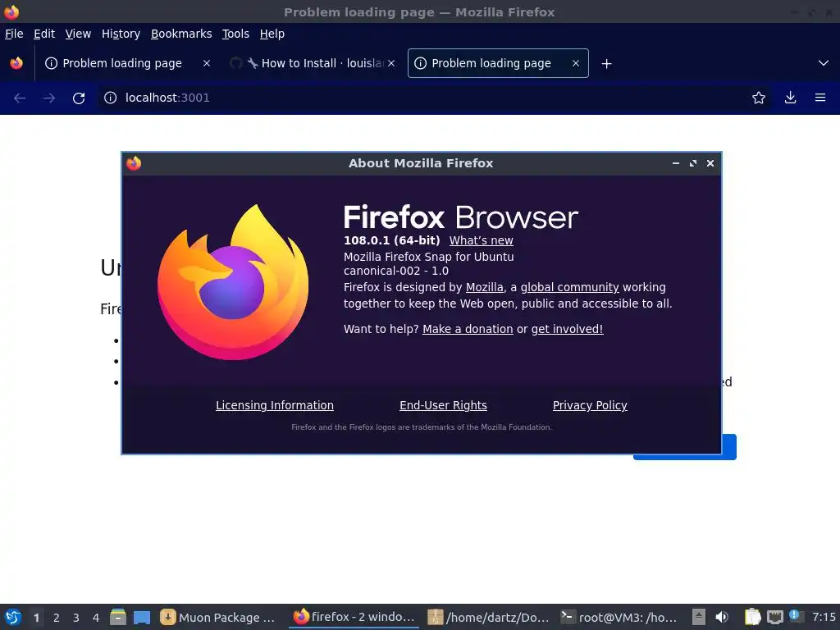
Task: Expand the list all tabs chevron
Action: [x=824, y=63]
